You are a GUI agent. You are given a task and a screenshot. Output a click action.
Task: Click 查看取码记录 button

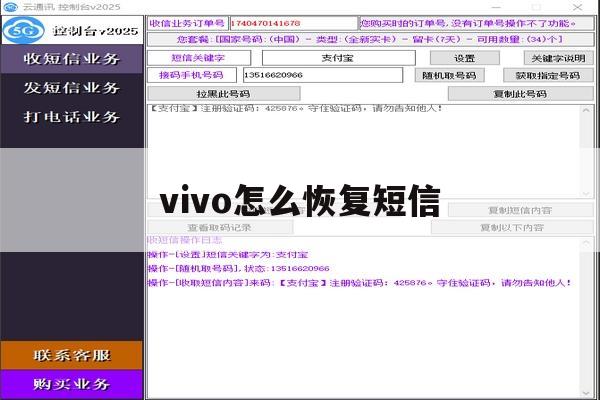[220, 228]
